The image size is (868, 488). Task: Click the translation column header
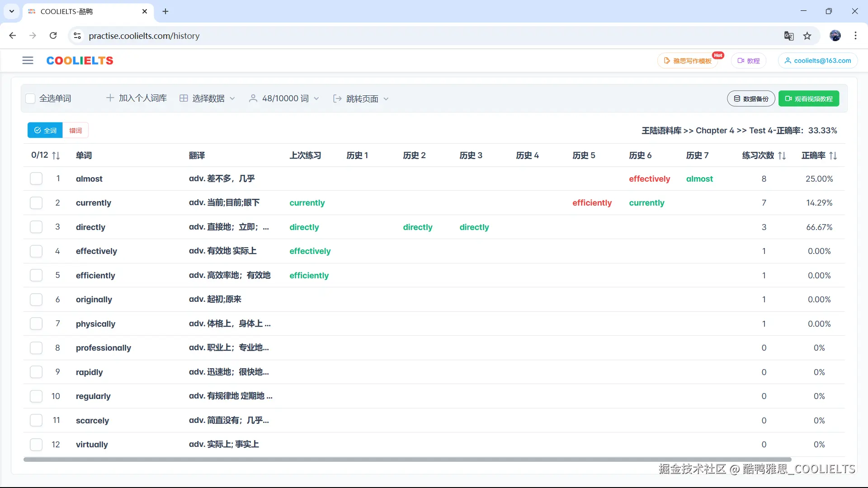197,155
